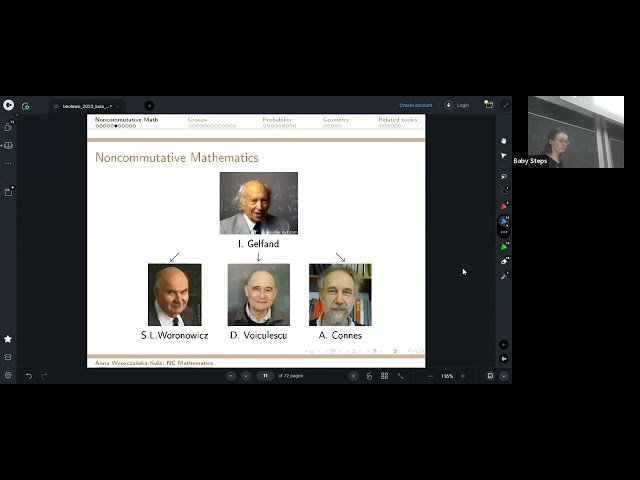The width and height of the screenshot is (640, 480).
Task: Open the book reader panel icon
Action: (x=8, y=145)
